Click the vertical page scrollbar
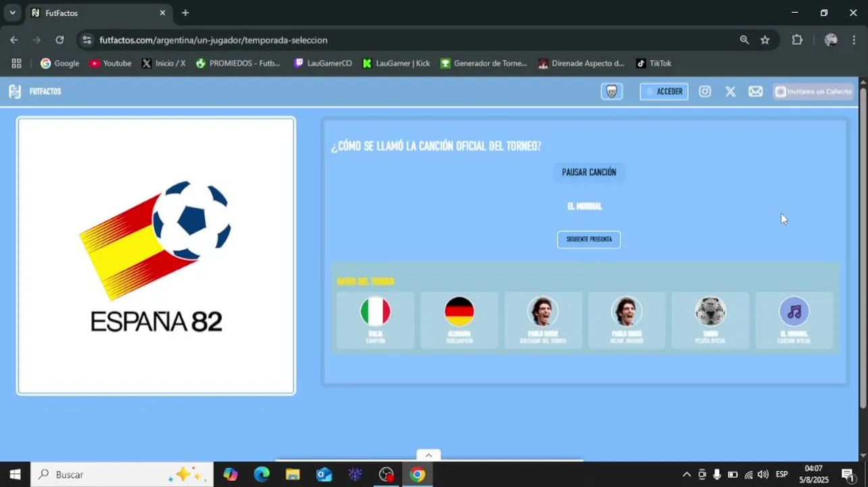The image size is (868, 487). tap(863, 247)
